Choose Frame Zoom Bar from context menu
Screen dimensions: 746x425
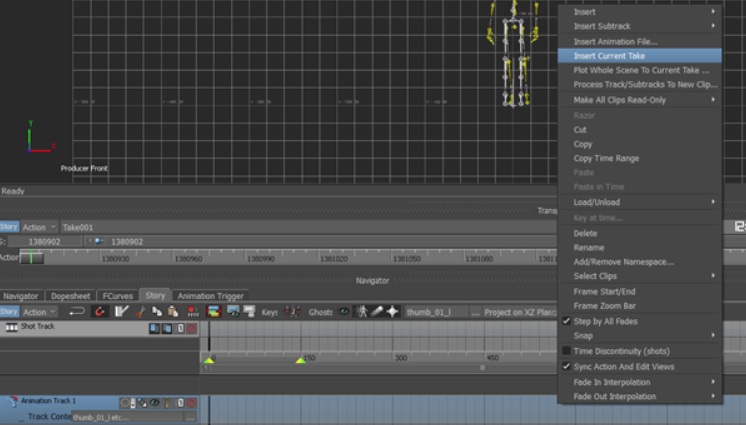(x=640, y=306)
